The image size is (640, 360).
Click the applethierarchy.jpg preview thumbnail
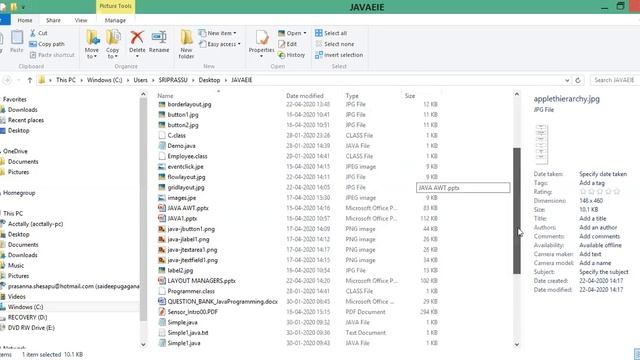pos(541,144)
